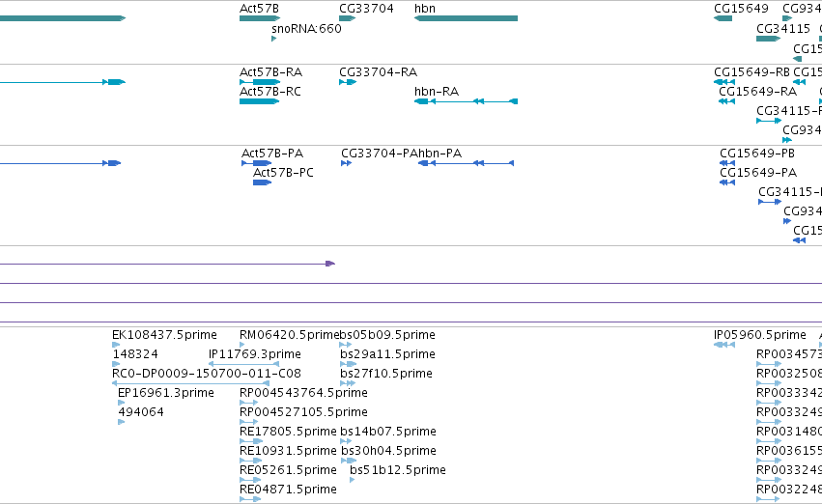Select the bs51b12.5prime small arrow

[352, 479]
